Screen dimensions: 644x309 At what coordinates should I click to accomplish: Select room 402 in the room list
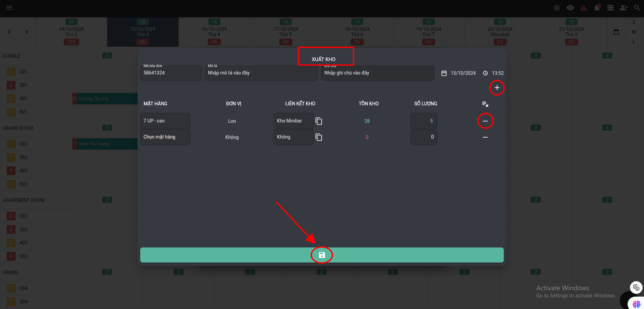23,171
